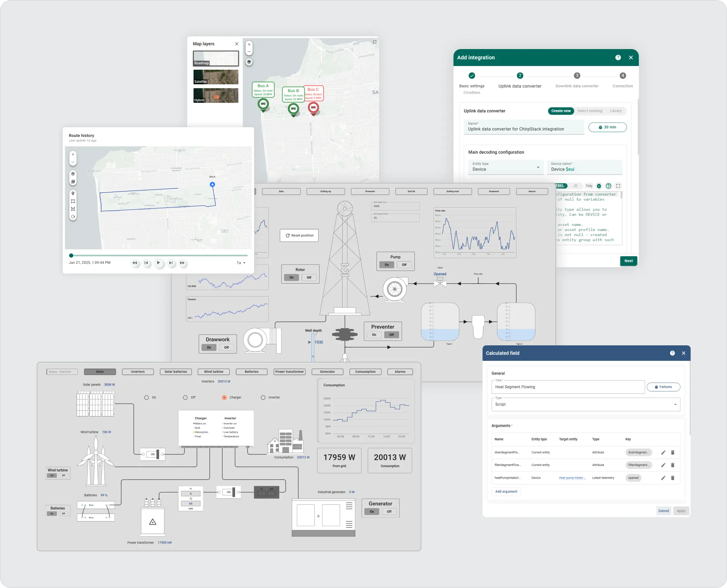Click debug bug icon in script editor
The image size is (727, 588).
(599, 186)
